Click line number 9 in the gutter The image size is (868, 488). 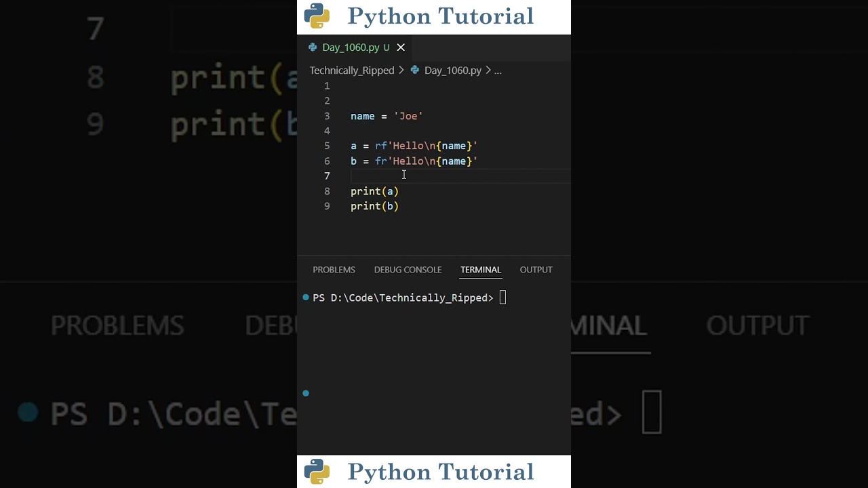point(327,206)
